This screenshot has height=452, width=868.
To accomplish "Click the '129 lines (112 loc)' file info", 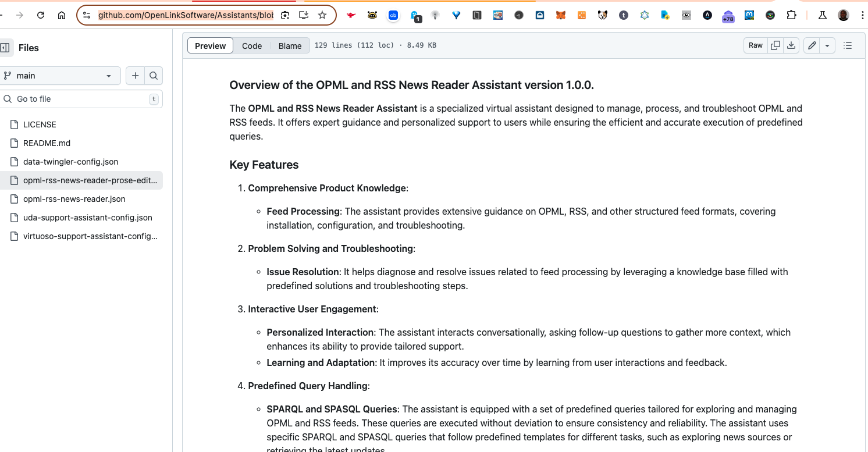I will click(354, 45).
